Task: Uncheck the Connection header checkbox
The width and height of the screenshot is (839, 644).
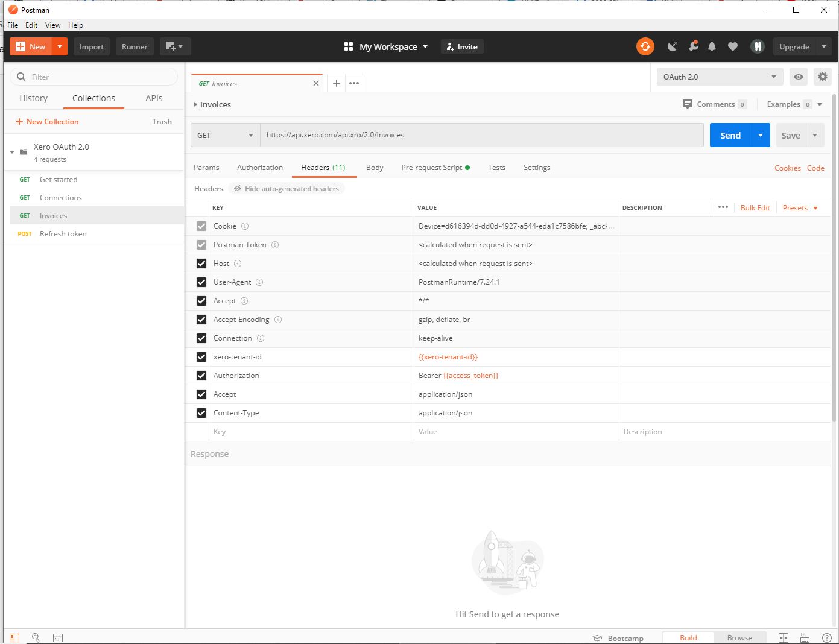Action: point(201,338)
